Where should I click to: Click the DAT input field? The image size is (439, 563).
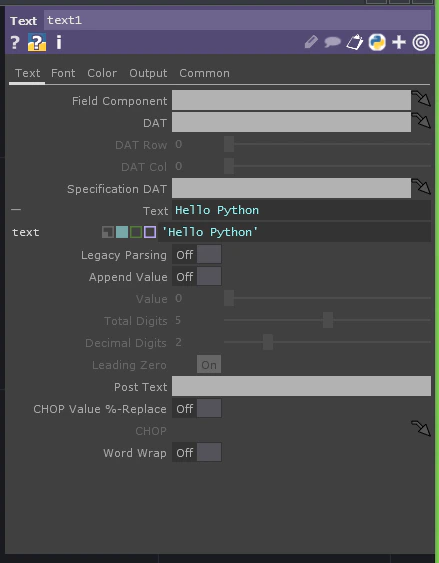point(291,122)
